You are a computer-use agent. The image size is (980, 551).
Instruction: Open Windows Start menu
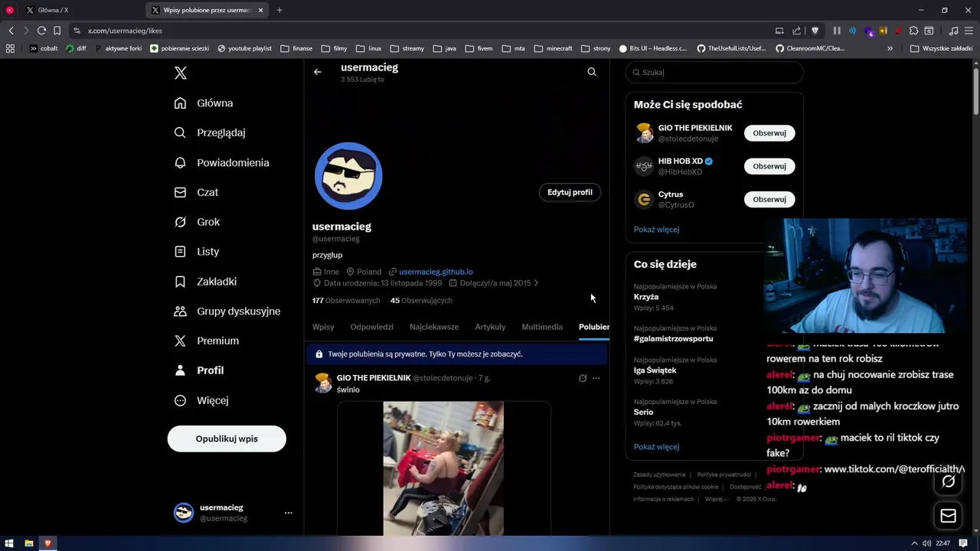(x=9, y=543)
